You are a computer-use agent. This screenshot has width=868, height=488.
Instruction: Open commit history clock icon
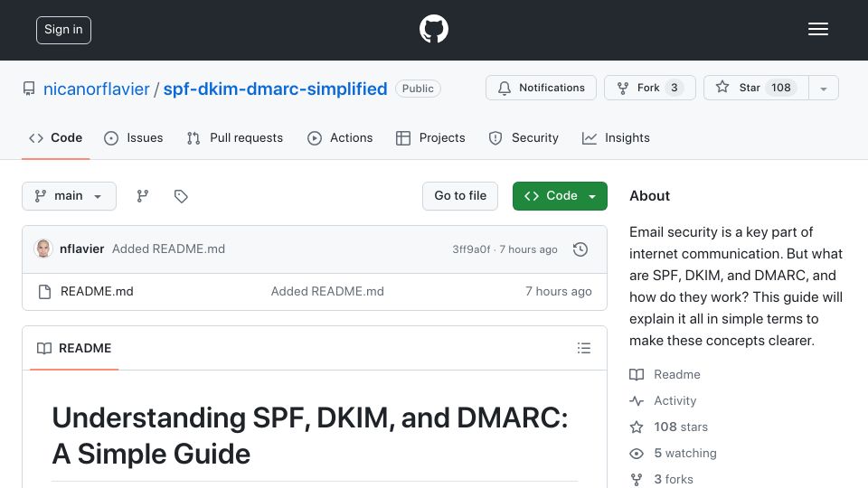pyautogui.click(x=580, y=249)
